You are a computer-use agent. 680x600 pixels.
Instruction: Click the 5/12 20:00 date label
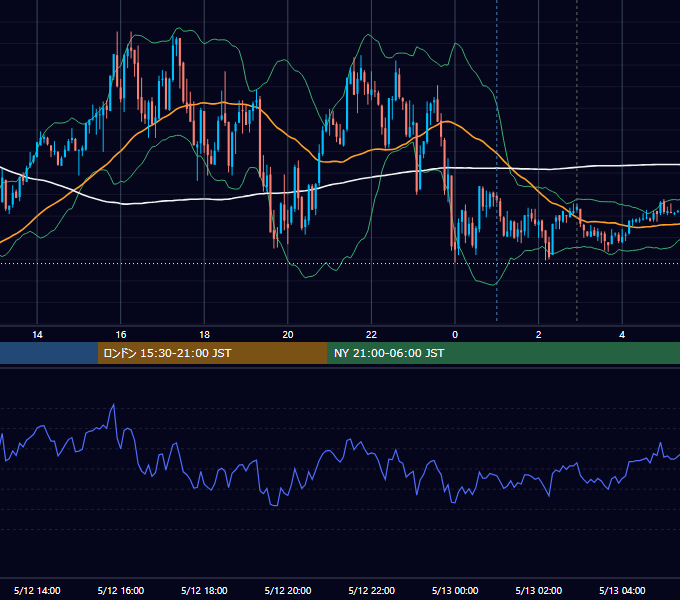tap(288, 590)
